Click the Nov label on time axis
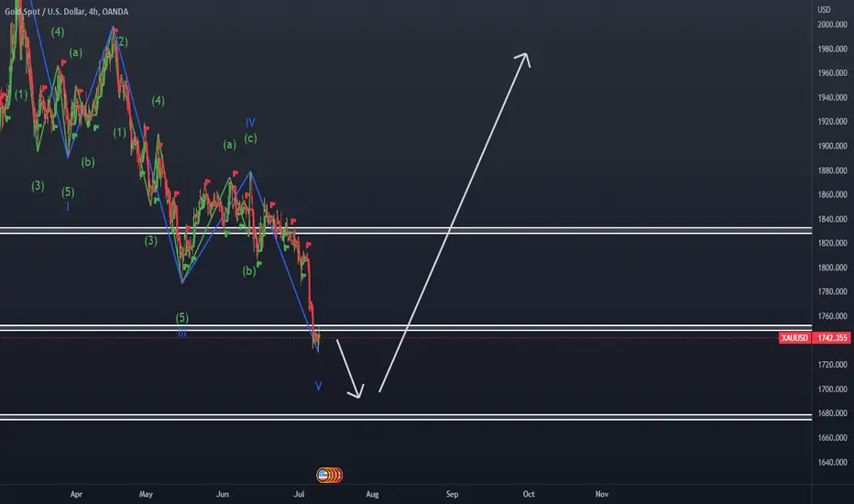The width and height of the screenshot is (854, 504). tap(601, 494)
